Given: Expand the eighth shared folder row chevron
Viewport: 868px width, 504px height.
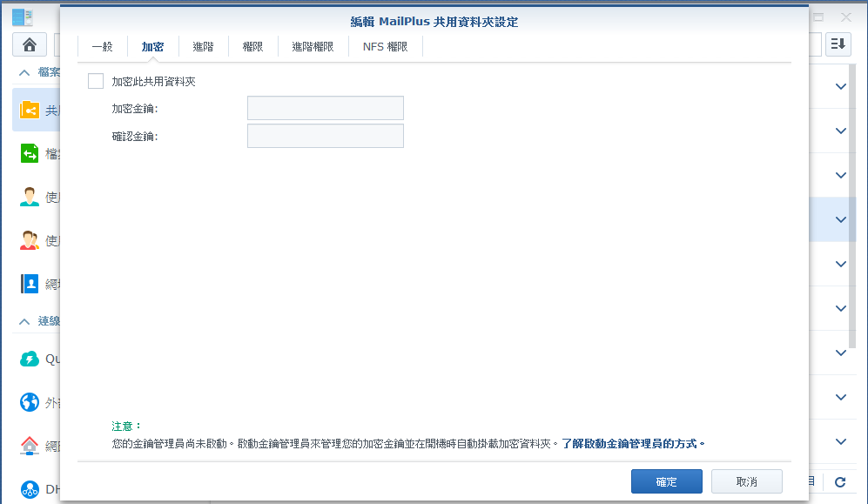Looking at the screenshot, I should point(841,397).
